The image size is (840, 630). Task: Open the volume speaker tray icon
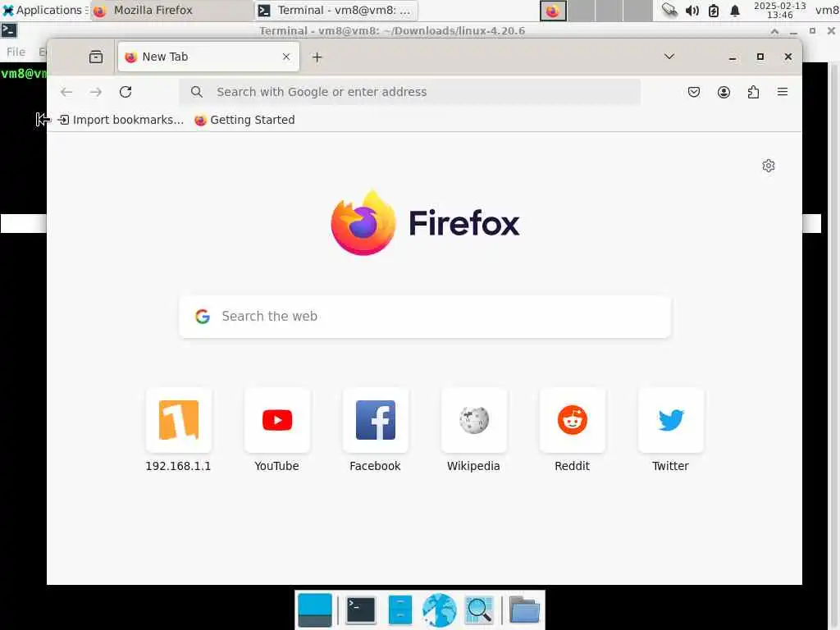pyautogui.click(x=692, y=11)
